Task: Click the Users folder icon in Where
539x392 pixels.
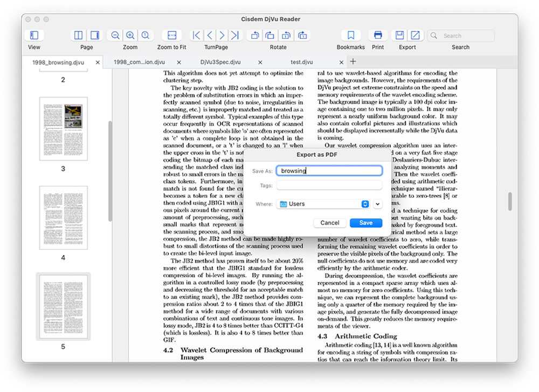Action: (284, 204)
